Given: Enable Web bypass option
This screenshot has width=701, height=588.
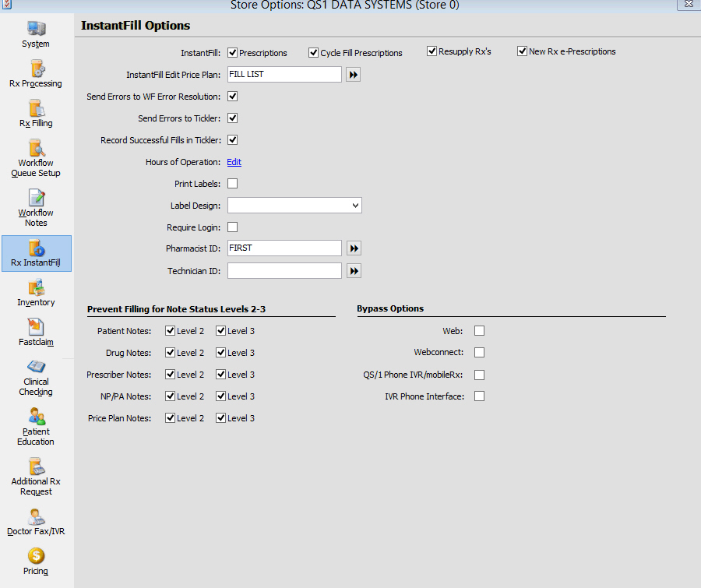Looking at the screenshot, I should click(479, 330).
